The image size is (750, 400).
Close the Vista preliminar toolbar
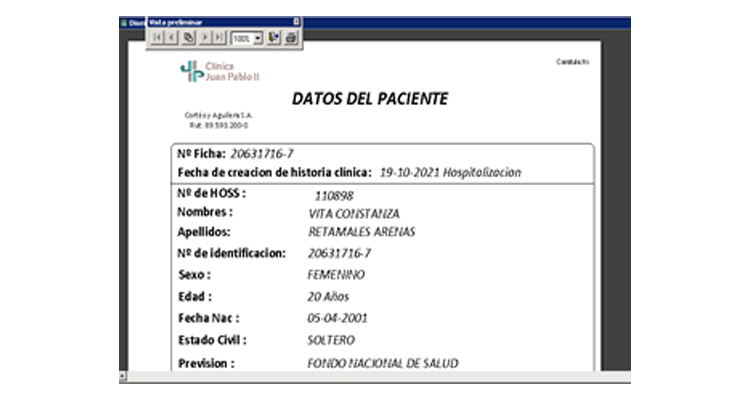(296, 22)
